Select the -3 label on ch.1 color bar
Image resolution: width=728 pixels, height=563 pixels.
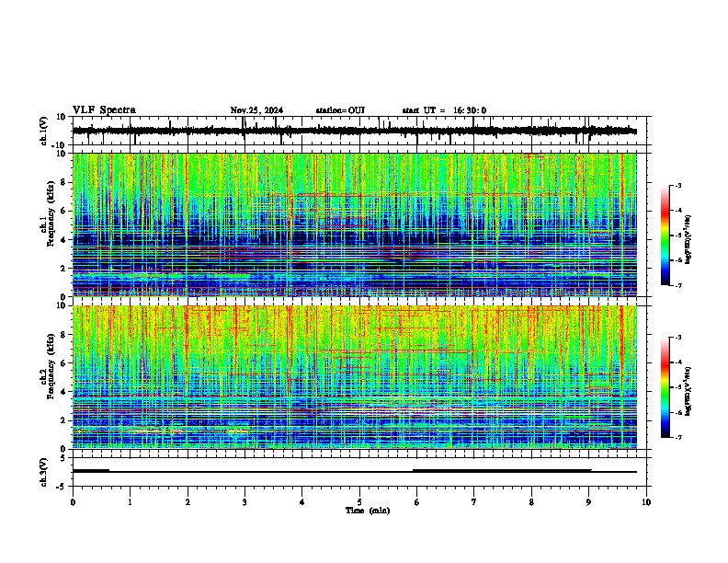click(677, 185)
